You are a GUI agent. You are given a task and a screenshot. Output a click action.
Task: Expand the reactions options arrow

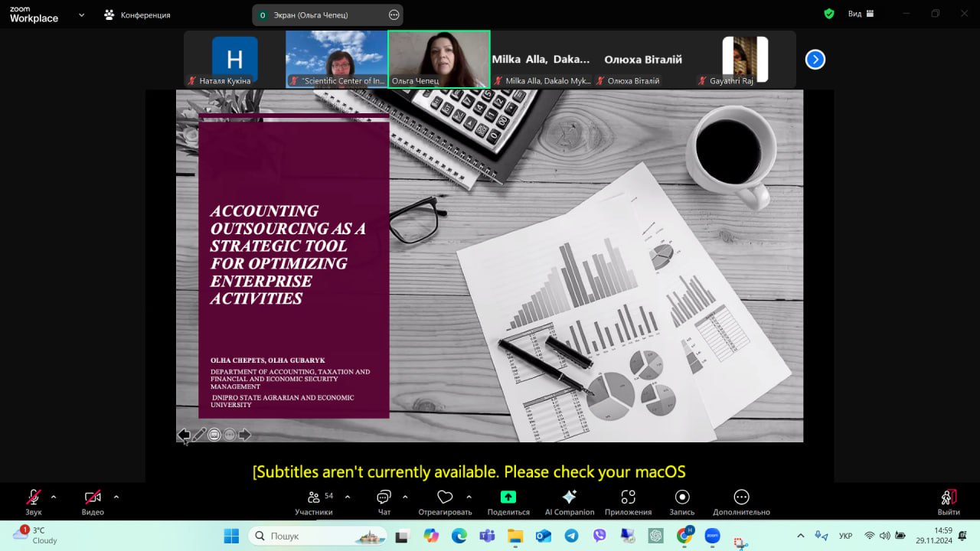pos(469,497)
